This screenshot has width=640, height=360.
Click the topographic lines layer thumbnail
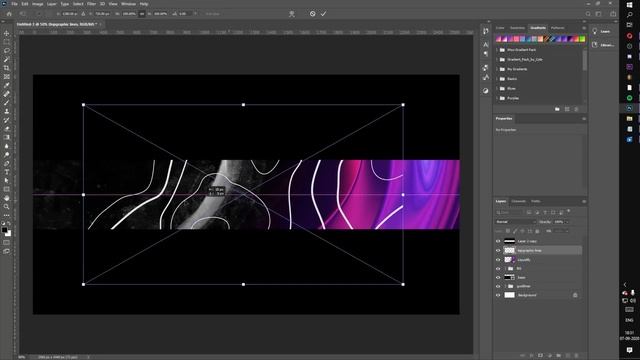click(509, 251)
